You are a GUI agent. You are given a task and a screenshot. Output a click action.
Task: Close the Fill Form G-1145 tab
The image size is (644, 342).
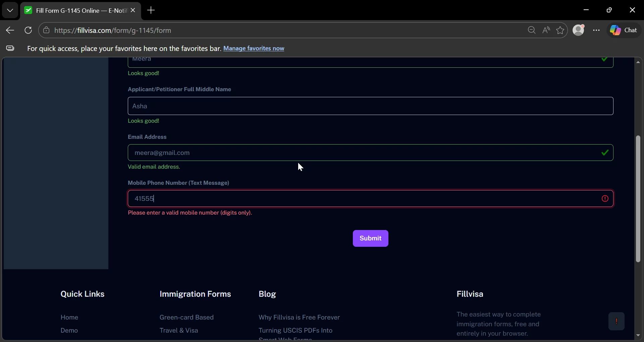133,10
